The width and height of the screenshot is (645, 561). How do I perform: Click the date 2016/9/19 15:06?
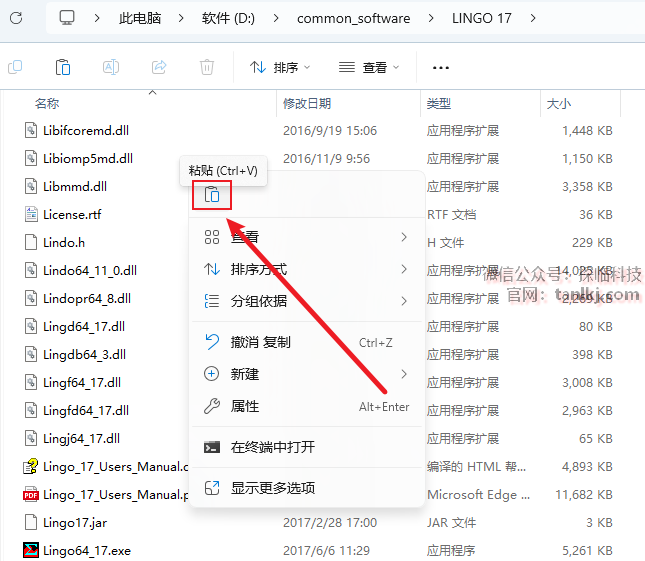330,130
